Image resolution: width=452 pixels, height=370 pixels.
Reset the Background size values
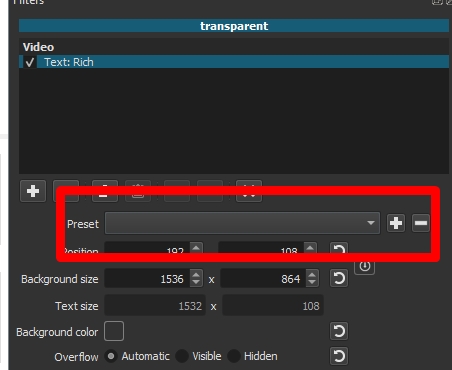coord(339,278)
